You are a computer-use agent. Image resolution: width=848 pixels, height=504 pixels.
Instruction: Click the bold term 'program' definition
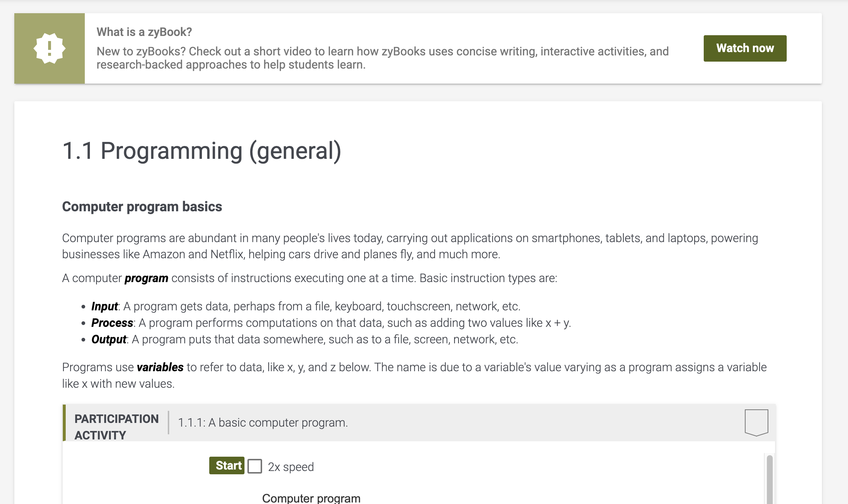tap(146, 278)
